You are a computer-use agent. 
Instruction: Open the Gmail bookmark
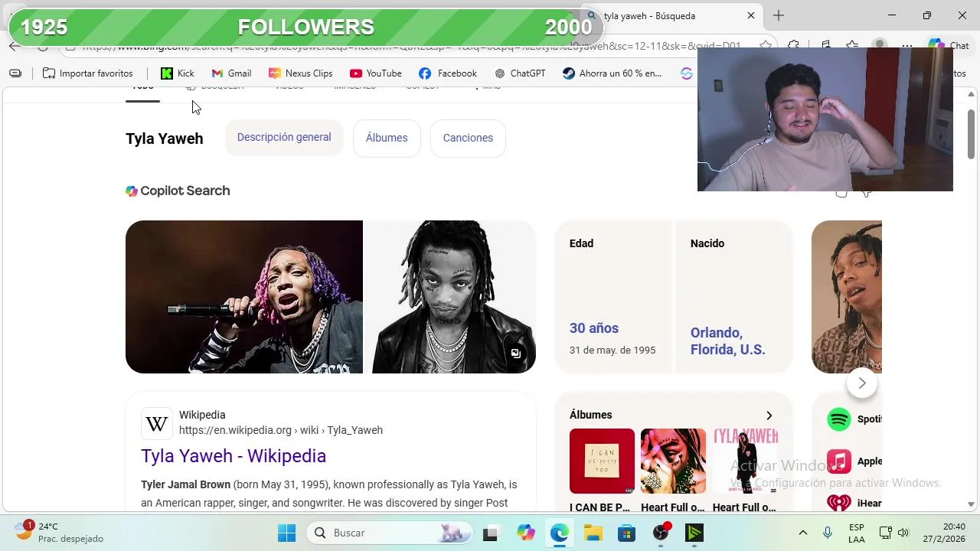tap(231, 73)
